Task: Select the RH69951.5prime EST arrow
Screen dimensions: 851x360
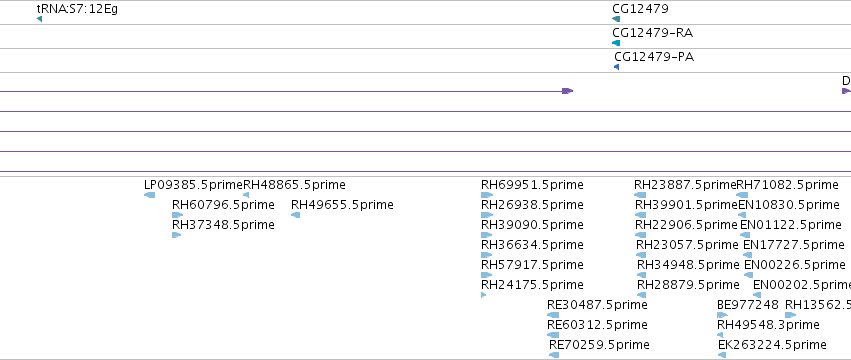Action: (487, 195)
